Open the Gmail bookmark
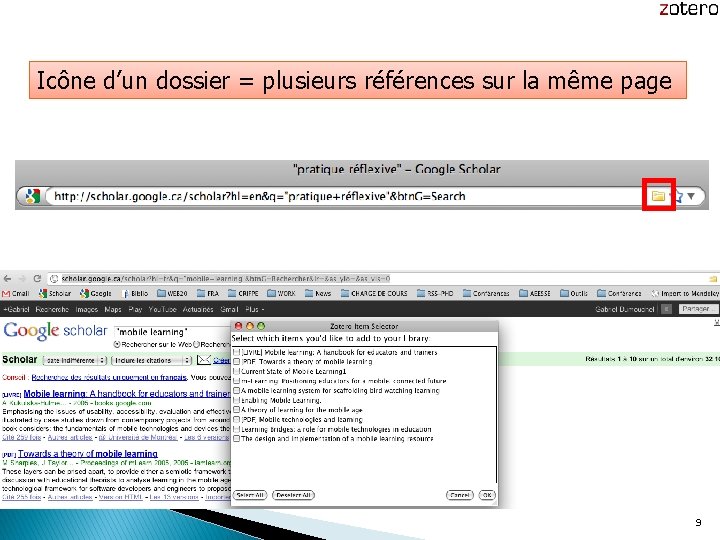The image size is (720, 540). (x=16, y=293)
